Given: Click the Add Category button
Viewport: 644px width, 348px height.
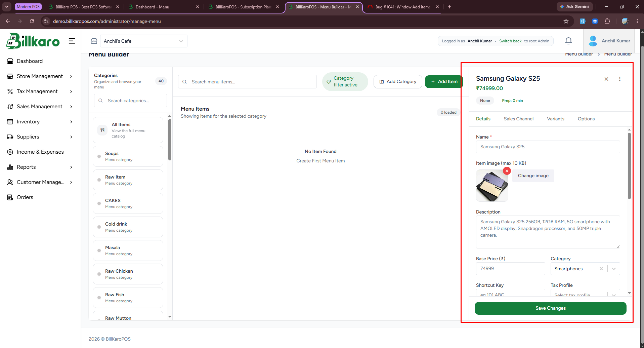Looking at the screenshot, I should tap(398, 82).
